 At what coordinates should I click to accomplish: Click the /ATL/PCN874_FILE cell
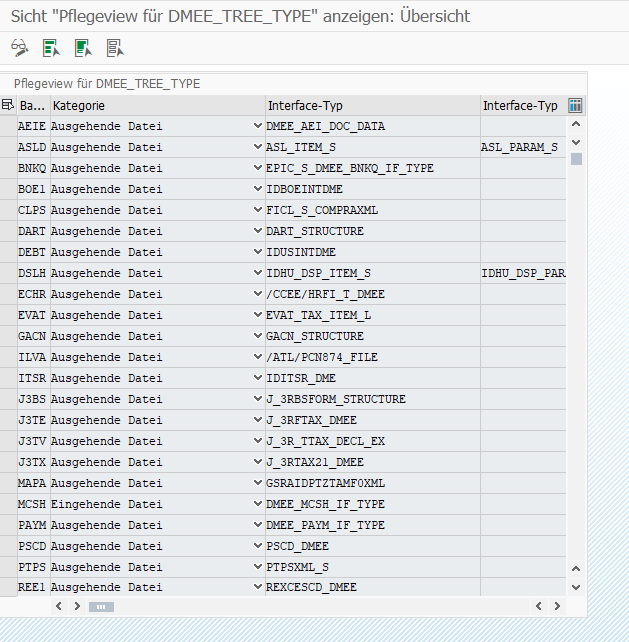pyautogui.click(x=373, y=357)
